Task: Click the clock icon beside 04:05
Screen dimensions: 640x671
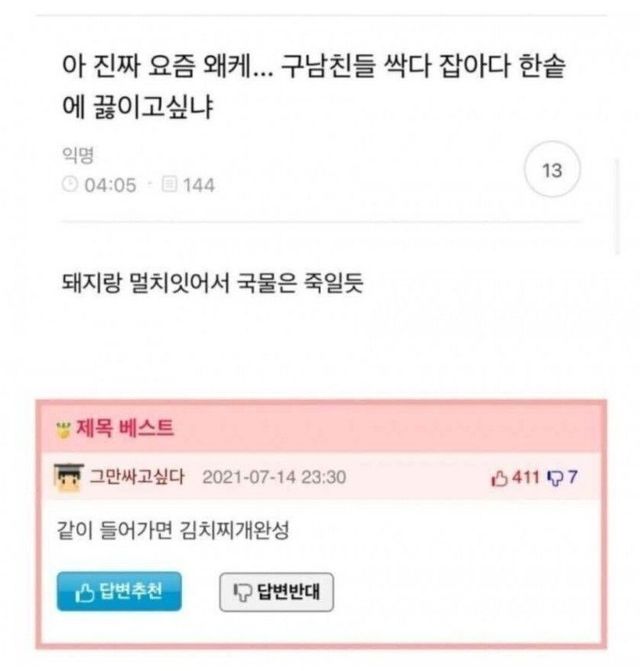Action: pyautogui.click(x=70, y=184)
